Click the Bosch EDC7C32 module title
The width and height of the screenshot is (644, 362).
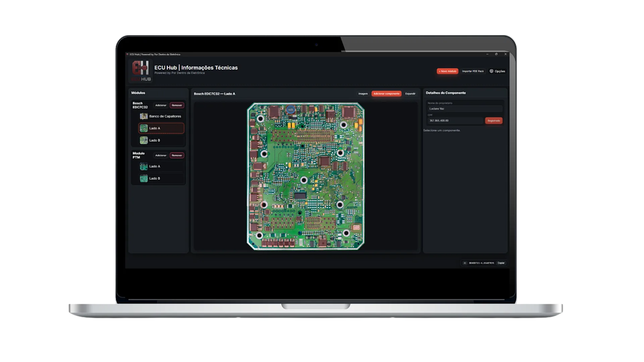tap(140, 105)
